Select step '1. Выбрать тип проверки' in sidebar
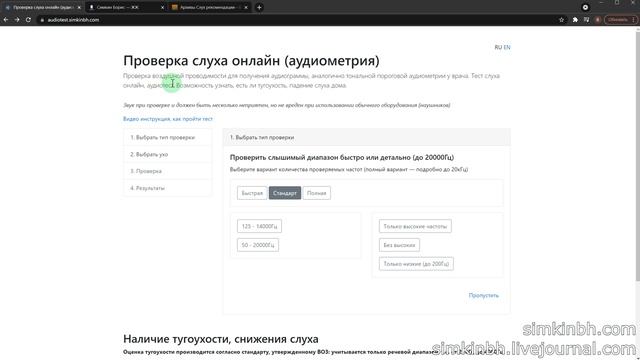The width and height of the screenshot is (640, 360). tap(168, 138)
